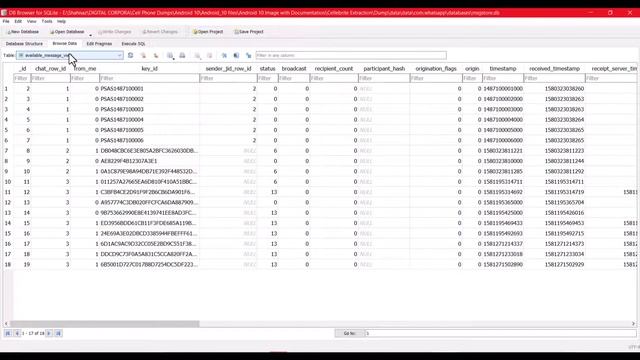Viewport: 640px width, 360px height.
Task: Select timestamp cell 1581195314711
Action: (503, 182)
